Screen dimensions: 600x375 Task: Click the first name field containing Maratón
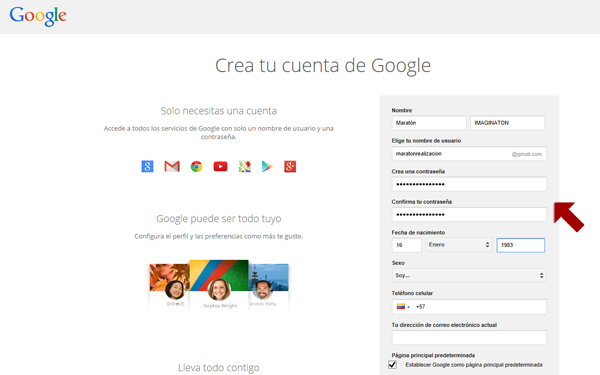pyautogui.click(x=429, y=123)
